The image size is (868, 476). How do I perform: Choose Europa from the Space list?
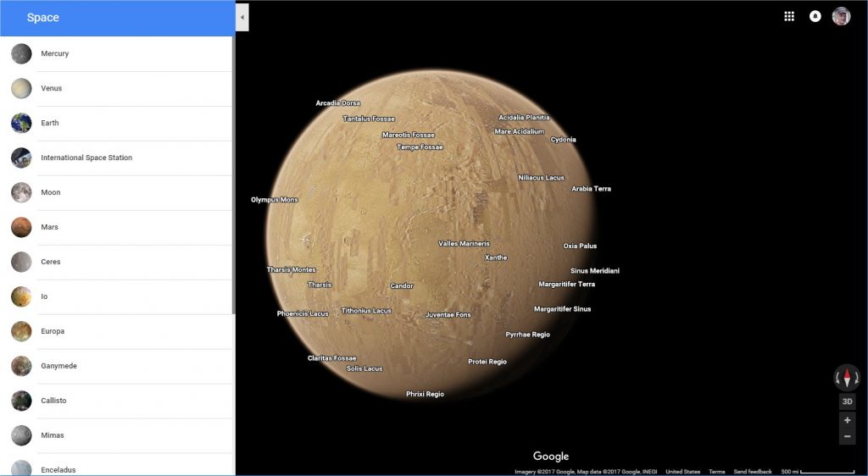pos(53,331)
